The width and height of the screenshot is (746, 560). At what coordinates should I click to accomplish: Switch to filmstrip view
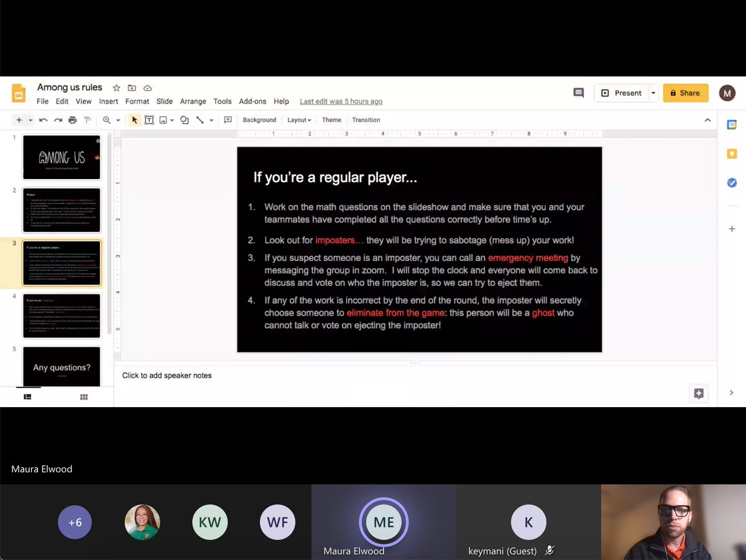28,397
